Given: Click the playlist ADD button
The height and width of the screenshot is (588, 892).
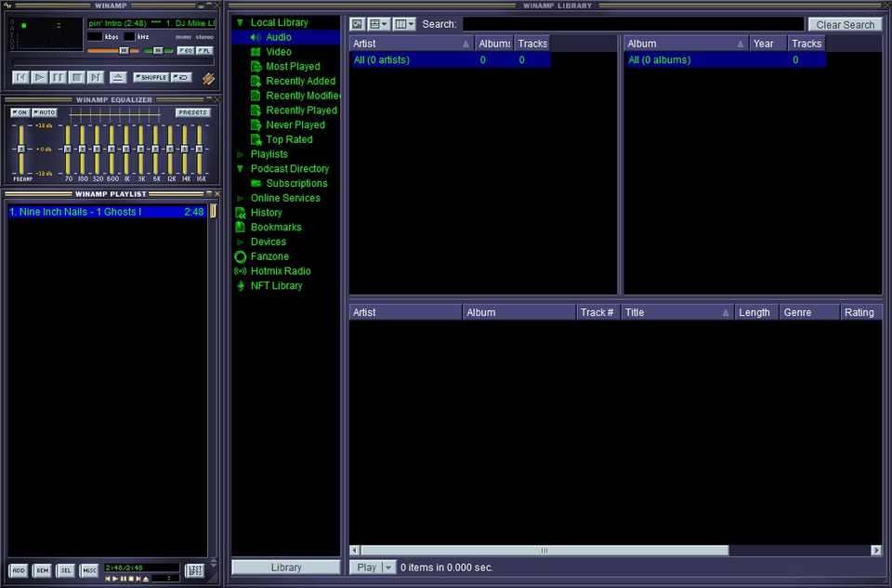Looking at the screenshot, I should (19, 570).
